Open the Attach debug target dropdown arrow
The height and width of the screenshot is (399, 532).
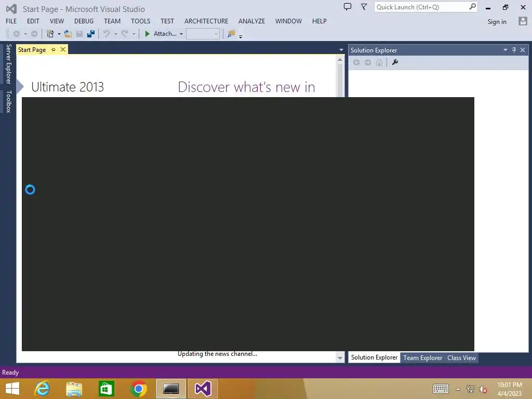coord(181,34)
